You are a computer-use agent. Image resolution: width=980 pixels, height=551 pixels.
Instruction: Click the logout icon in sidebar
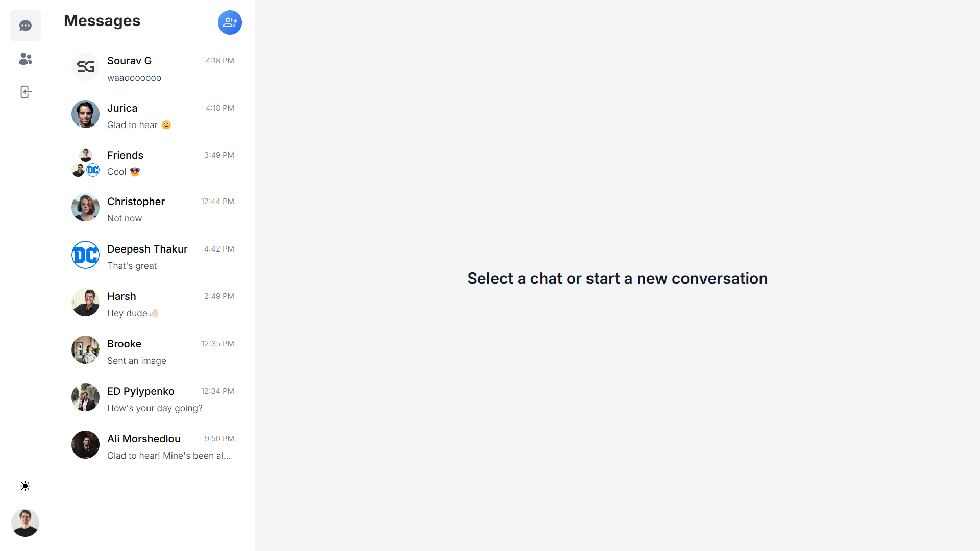26,92
